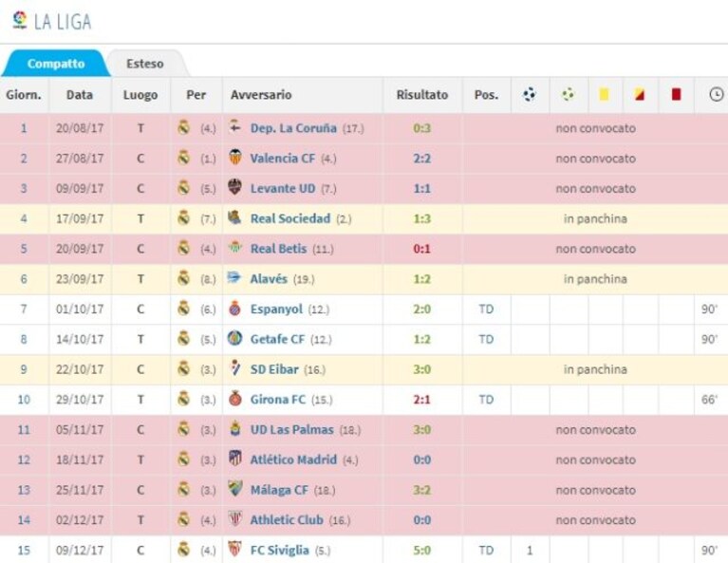
Task: Click the Girona FC club crest
Action: pyautogui.click(x=235, y=399)
